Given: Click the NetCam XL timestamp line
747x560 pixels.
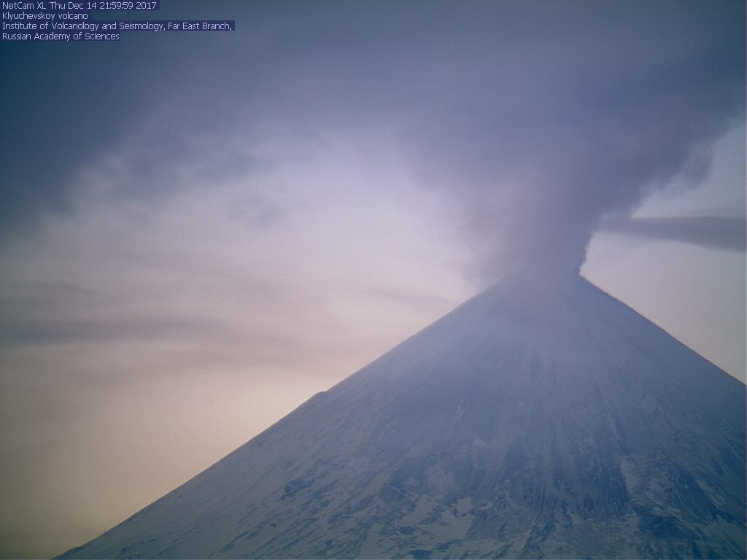Looking at the screenshot, I should point(80,6).
